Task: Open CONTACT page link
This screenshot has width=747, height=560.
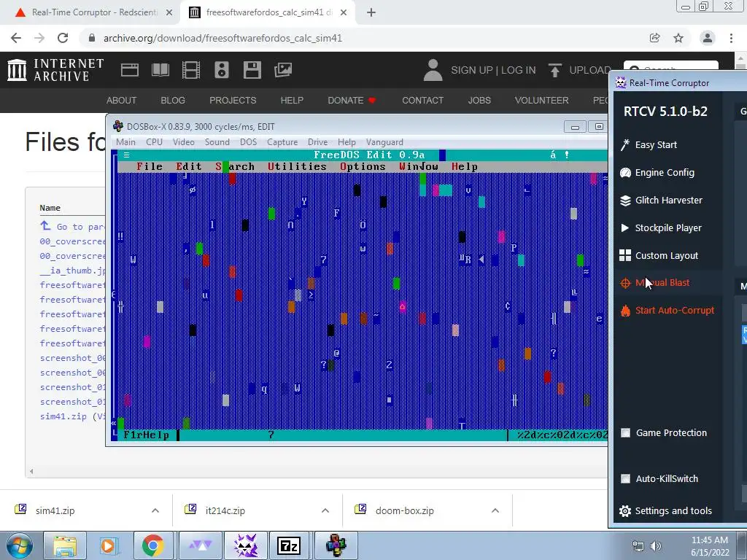Action: pyautogui.click(x=422, y=101)
